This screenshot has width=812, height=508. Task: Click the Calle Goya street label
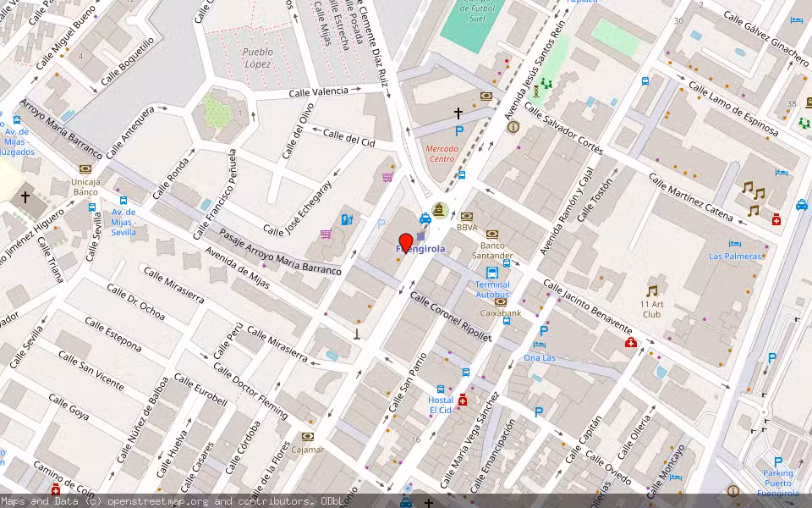tap(69, 407)
